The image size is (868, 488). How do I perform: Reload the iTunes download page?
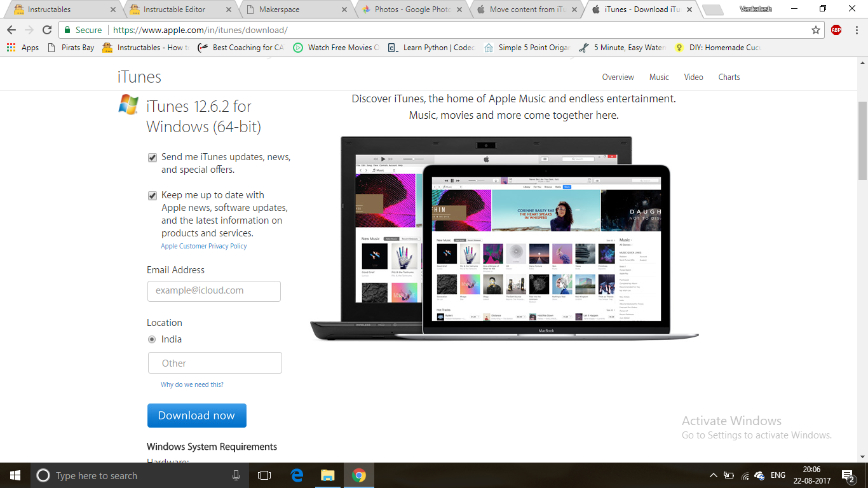pyautogui.click(x=47, y=30)
